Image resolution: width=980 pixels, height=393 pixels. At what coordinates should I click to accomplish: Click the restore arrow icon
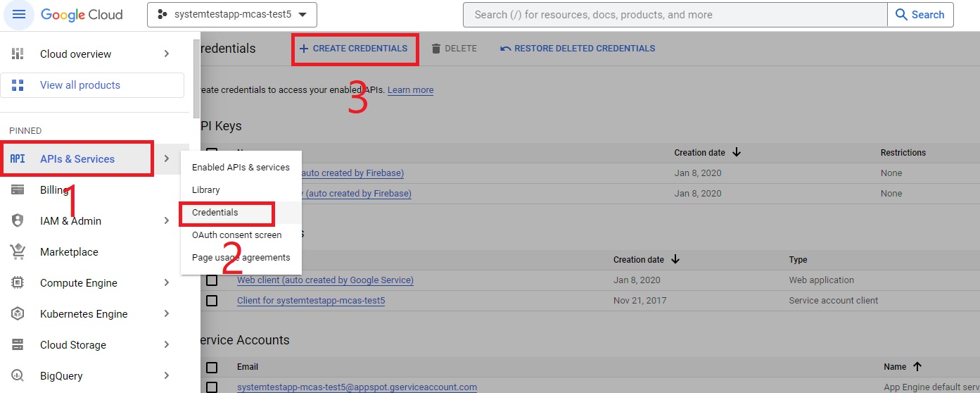tap(506, 49)
